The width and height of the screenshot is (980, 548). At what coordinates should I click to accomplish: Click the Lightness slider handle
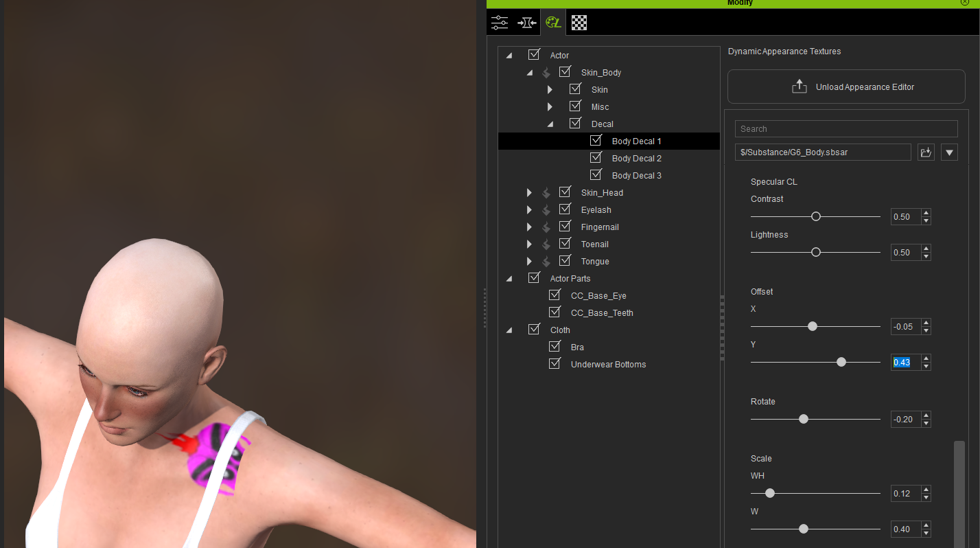click(816, 252)
